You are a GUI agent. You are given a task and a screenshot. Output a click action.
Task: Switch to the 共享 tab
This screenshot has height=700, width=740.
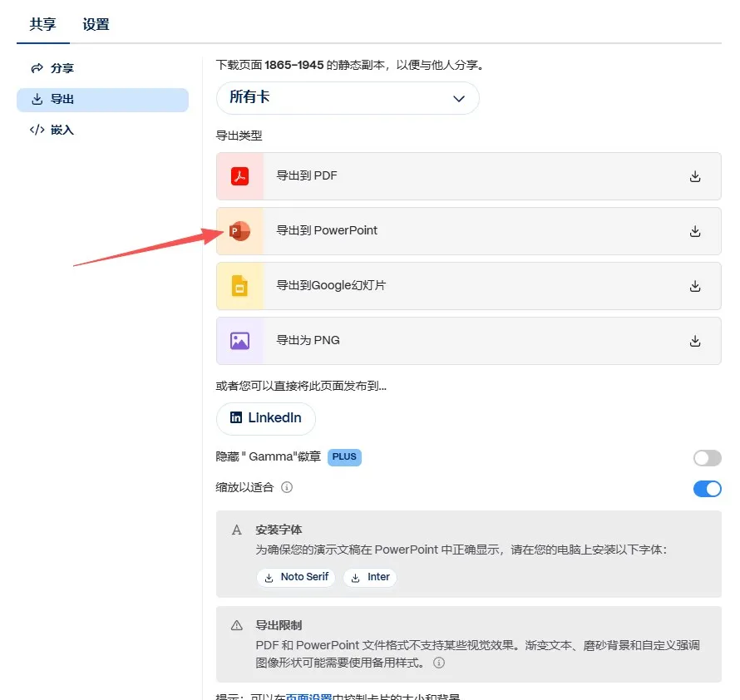(43, 24)
